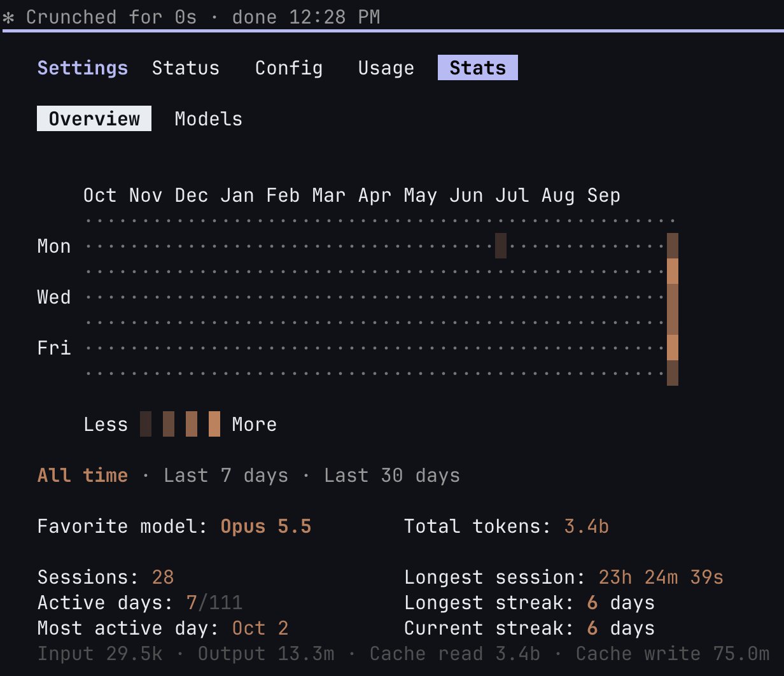Click the lightest legend swatch beside "More"

coord(214,424)
